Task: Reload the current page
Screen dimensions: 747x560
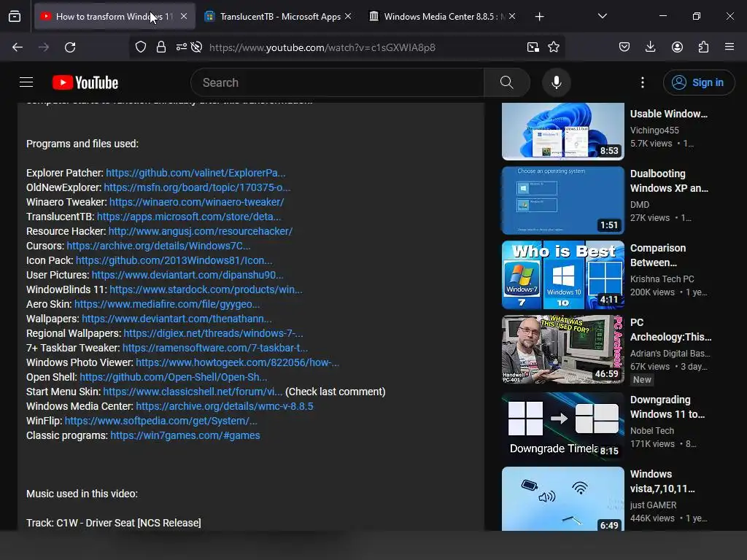Action: [70, 47]
